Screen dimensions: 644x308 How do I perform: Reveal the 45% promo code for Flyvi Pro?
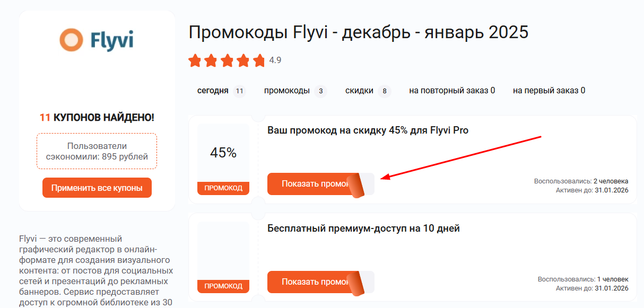(308, 184)
